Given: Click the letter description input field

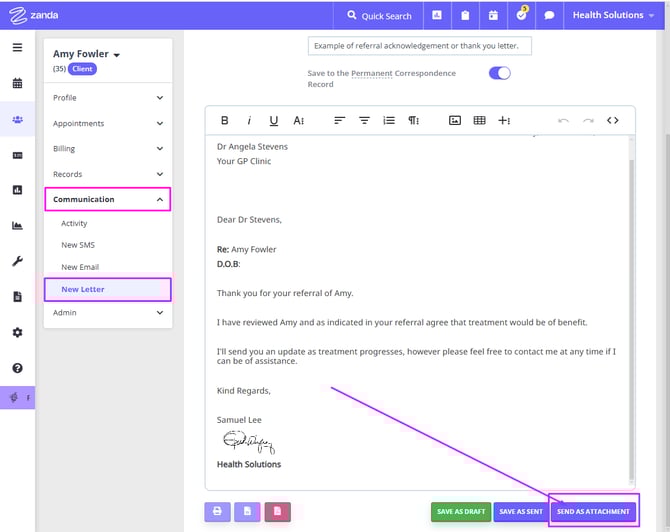Looking at the screenshot, I should [420, 47].
